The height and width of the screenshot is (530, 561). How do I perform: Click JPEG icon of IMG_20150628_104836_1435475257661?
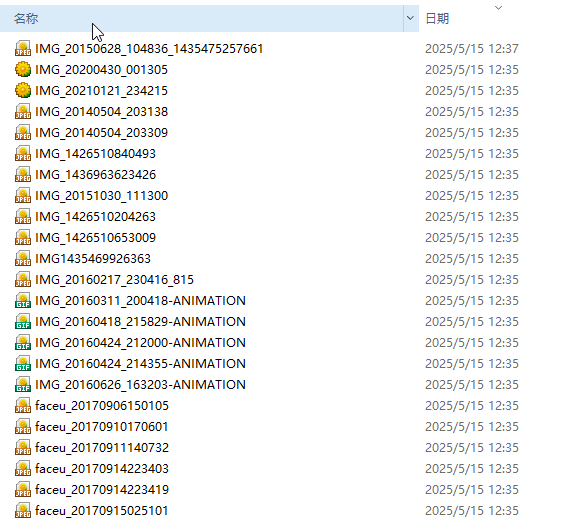[23, 49]
